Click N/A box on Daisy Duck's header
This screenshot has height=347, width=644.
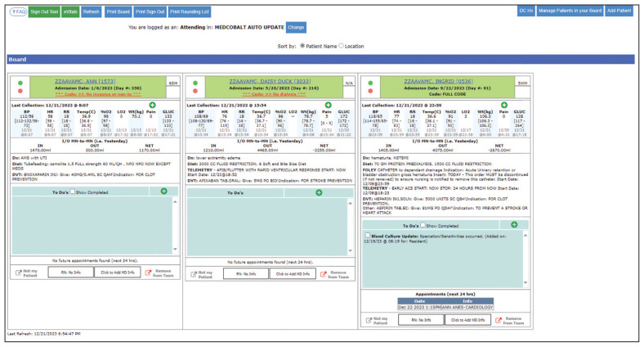pos(349,83)
